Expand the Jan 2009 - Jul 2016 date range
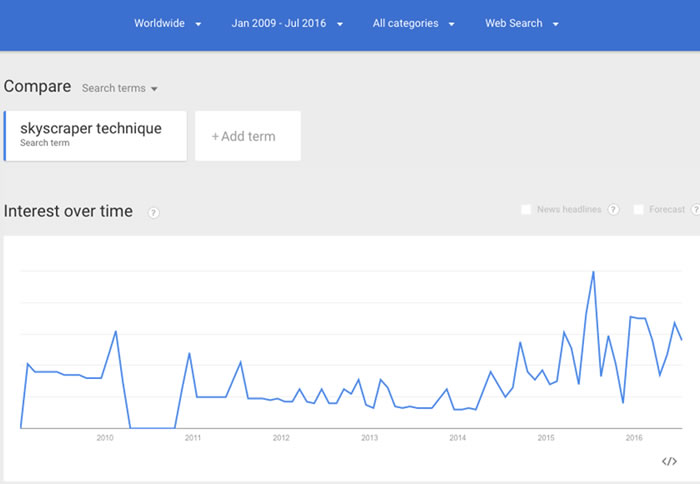This screenshot has height=484, width=700. coord(287,24)
